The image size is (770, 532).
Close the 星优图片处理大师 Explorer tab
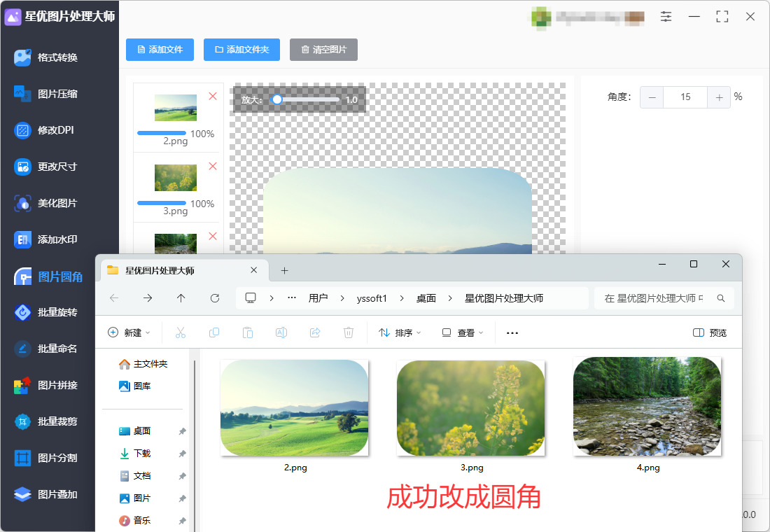pos(254,270)
